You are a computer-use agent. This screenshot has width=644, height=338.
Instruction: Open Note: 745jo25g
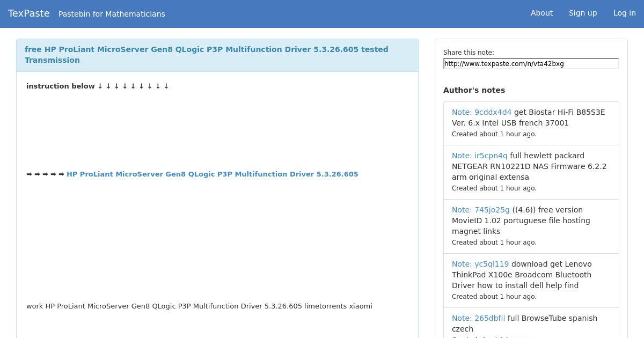tap(481, 210)
